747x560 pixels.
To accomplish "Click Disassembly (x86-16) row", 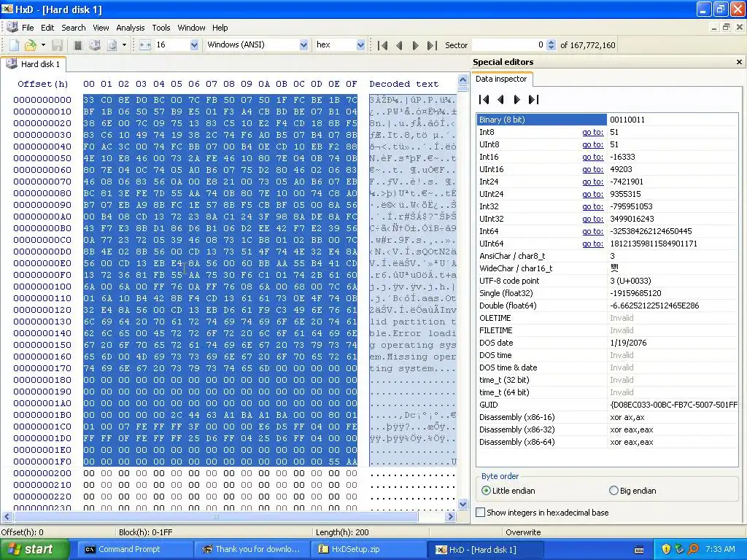I will coord(607,417).
